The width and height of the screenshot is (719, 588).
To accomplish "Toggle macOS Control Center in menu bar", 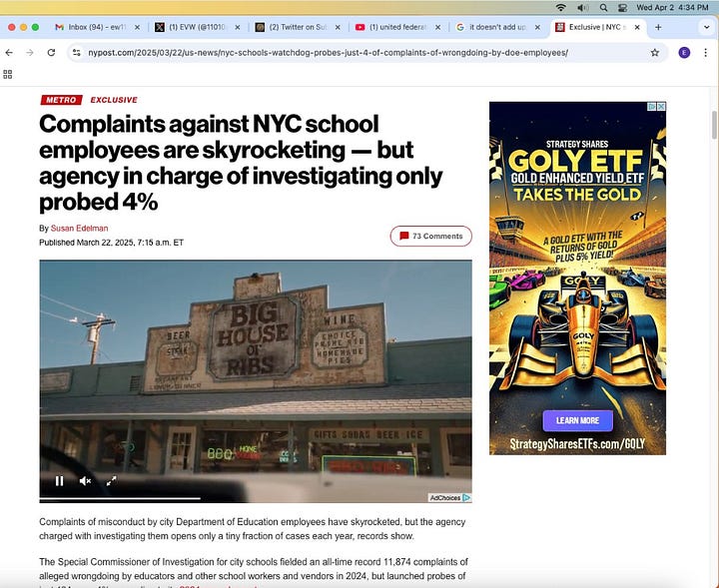I will pyautogui.click(x=622, y=7).
